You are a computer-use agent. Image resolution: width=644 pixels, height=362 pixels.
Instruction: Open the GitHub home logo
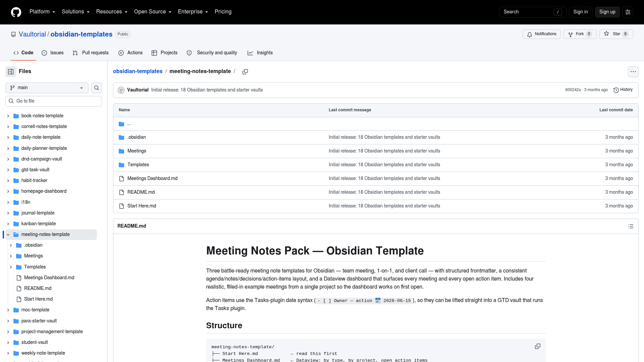[16, 12]
